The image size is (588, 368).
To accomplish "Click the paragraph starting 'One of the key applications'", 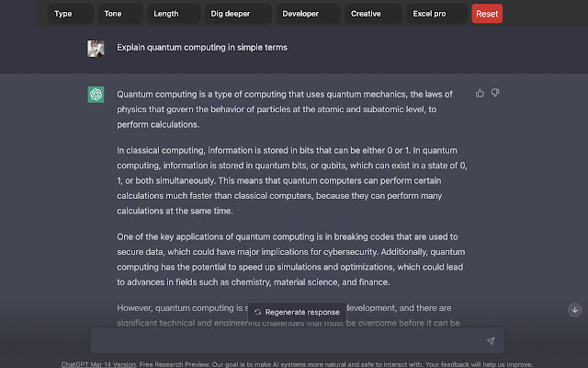I will (x=292, y=259).
